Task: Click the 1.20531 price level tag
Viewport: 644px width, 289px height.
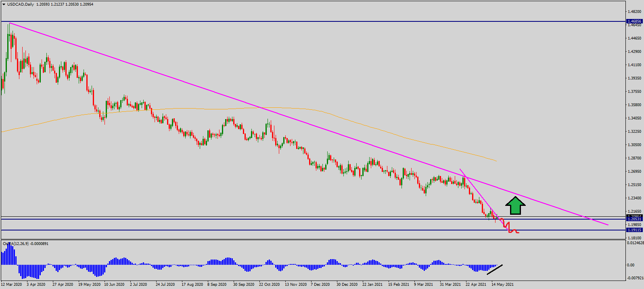Action: point(634,219)
